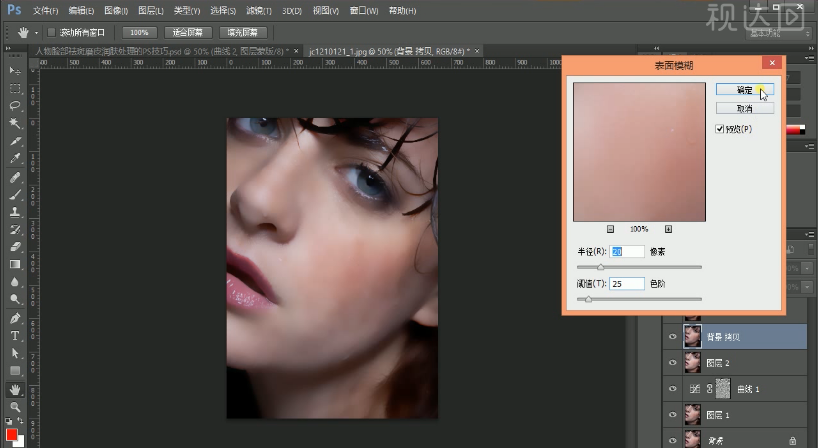The width and height of the screenshot is (818, 448).
Task: Click the red foreground color swatch
Action: pyautogui.click(x=11, y=434)
